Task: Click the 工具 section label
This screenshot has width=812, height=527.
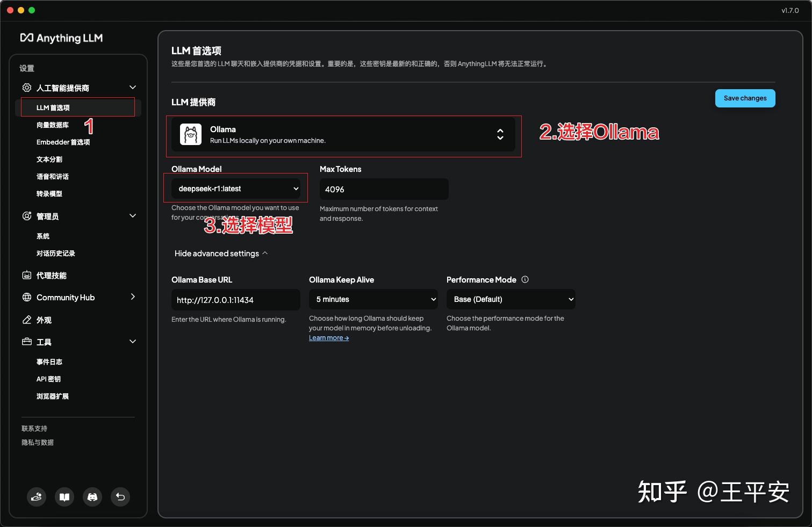Action: 44,342
